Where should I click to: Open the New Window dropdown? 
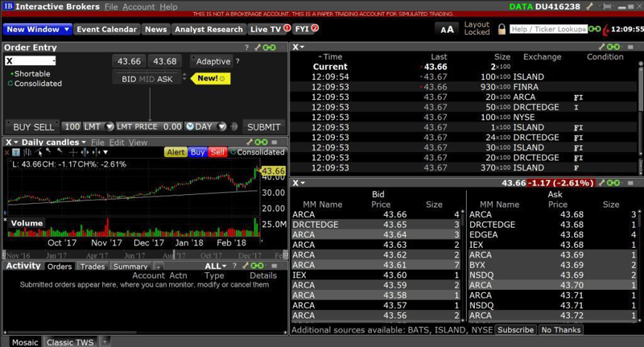37,29
